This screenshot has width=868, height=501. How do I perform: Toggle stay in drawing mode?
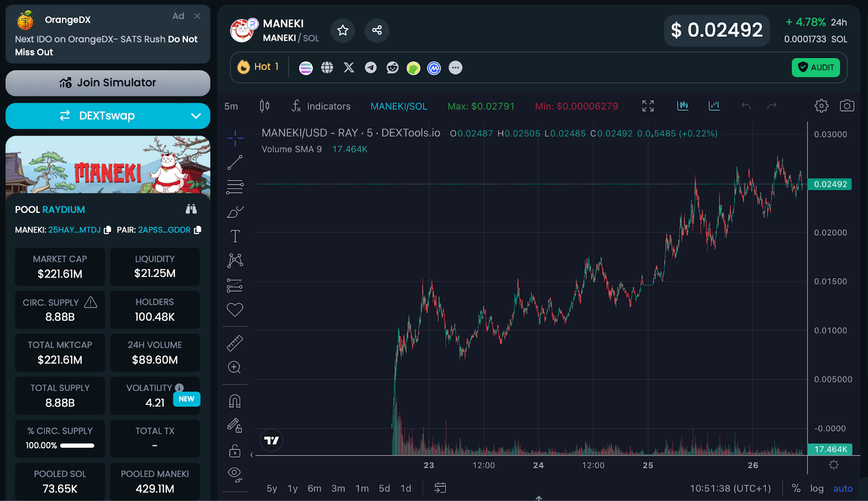pos(235,426)
